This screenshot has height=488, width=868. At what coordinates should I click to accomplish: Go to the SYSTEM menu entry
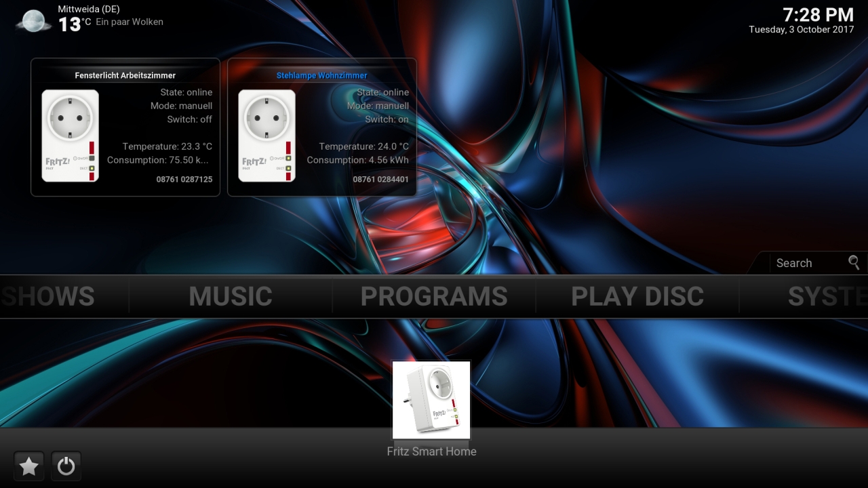827,297
